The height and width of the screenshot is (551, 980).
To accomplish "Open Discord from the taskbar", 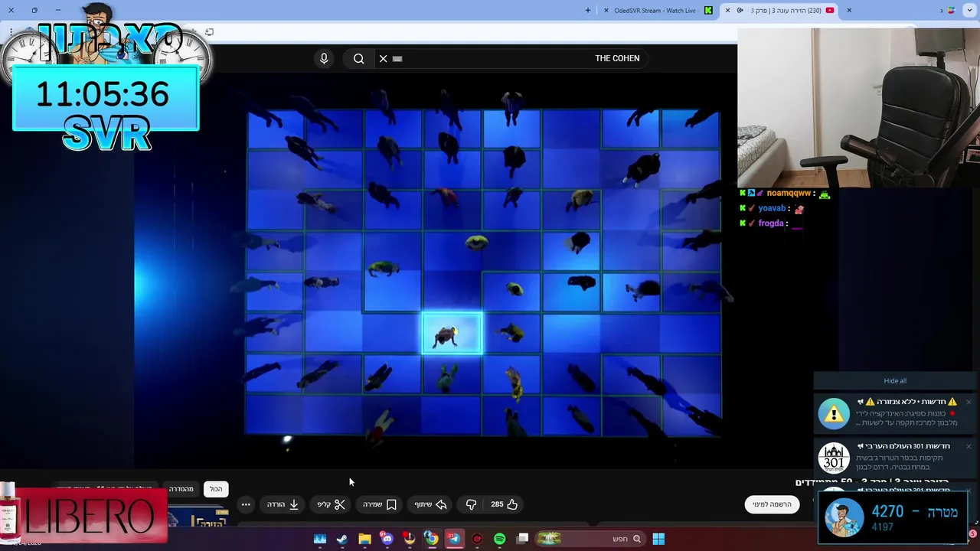I will click(x=387, y=539).
